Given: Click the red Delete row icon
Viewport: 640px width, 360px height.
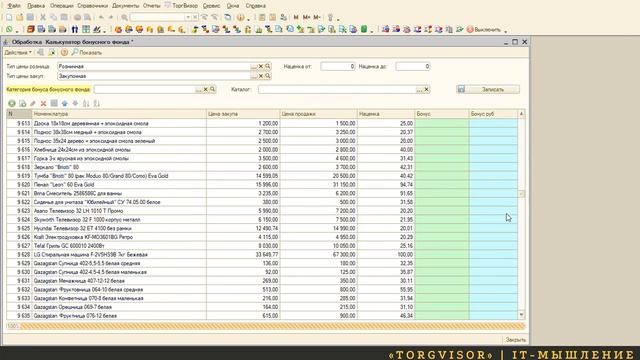Looking at the screenshot, I should pos(43,104).
